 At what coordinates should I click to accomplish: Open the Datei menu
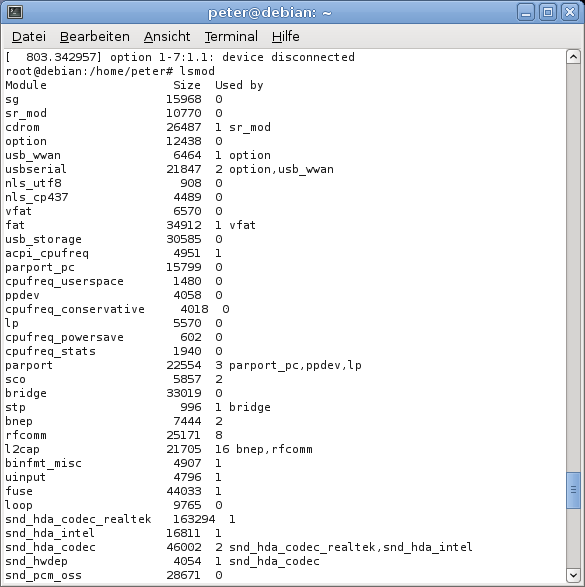(29, 37)
